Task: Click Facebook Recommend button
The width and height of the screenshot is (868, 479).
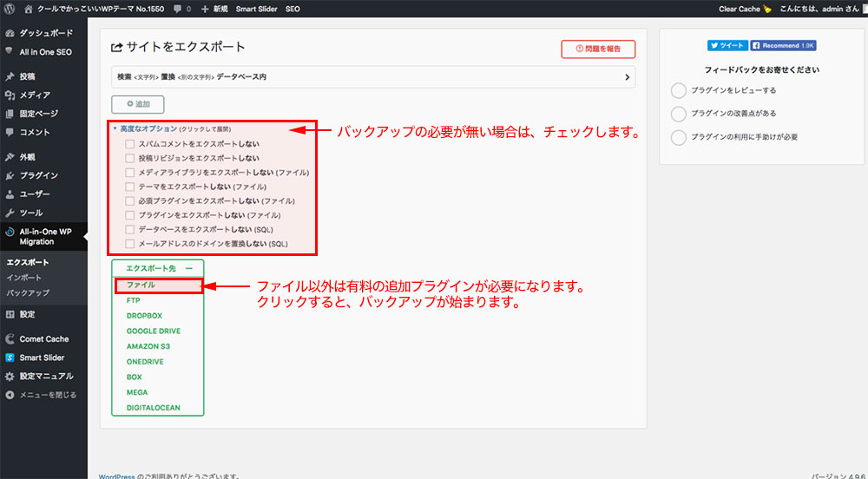Action: [x=783, y=45]
